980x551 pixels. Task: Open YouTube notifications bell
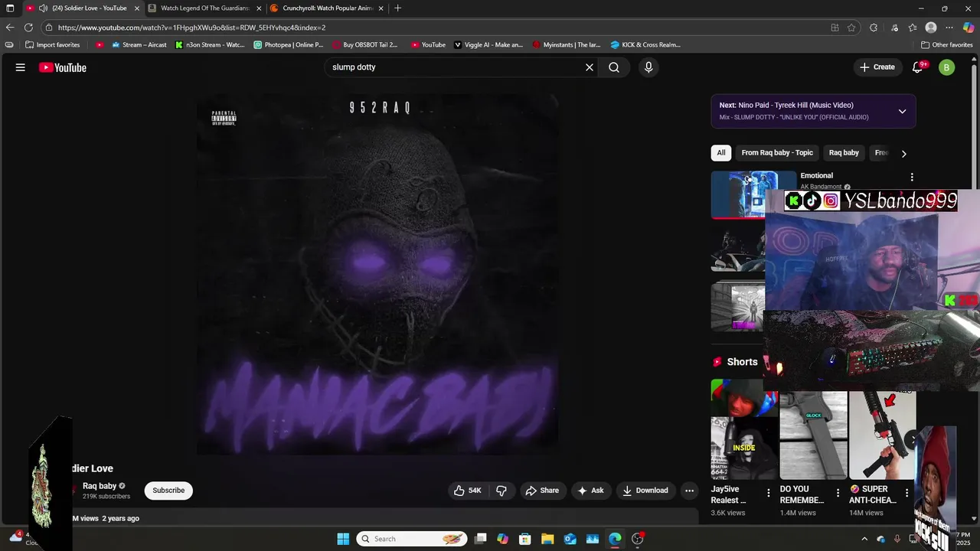(918, 67)
